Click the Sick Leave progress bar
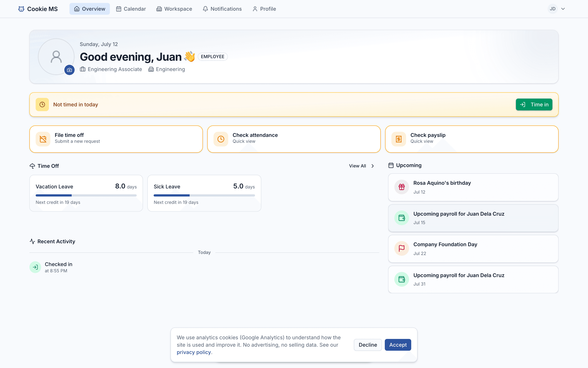 [204, 195]
